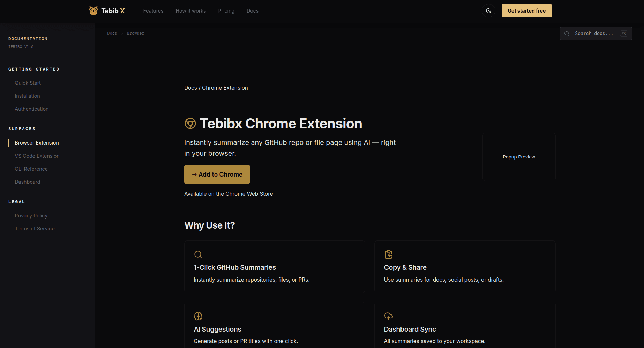Open Docs in the top navigation
Screen dimensions: 644x348
coord(253,11)
